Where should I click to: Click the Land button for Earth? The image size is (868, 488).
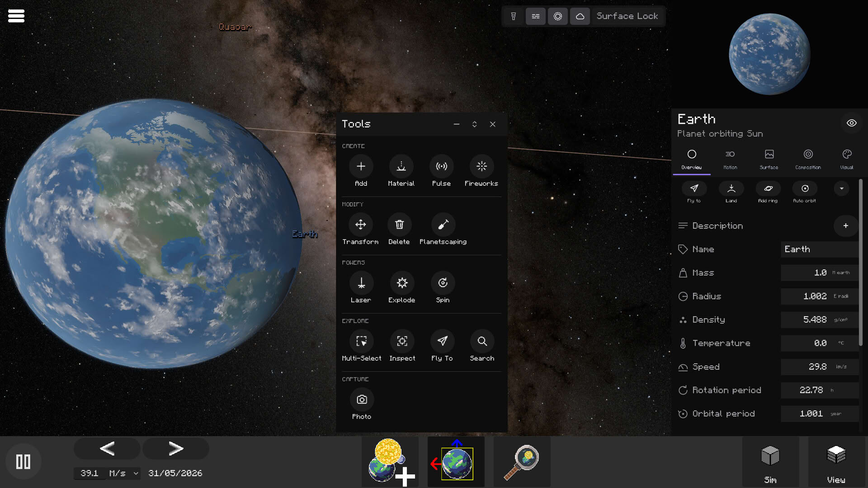[731, 192]
